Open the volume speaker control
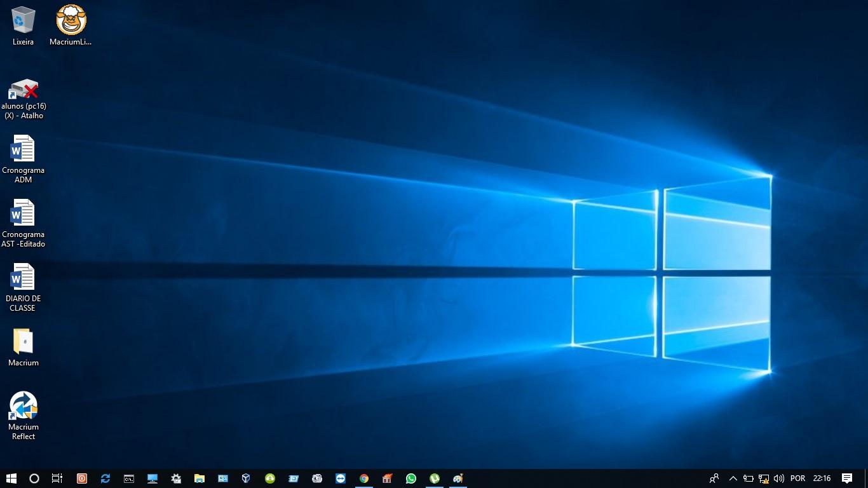 tap(779, 478)
